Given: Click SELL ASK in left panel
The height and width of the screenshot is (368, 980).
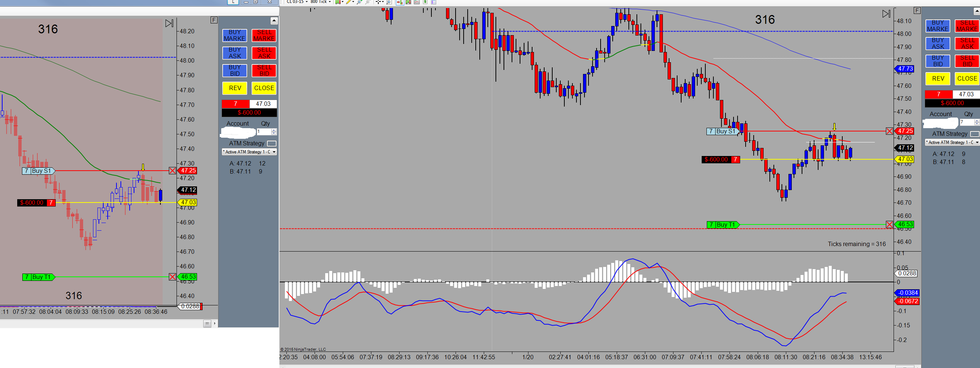Looking at the screenshot, I should [x=264, y=53].
